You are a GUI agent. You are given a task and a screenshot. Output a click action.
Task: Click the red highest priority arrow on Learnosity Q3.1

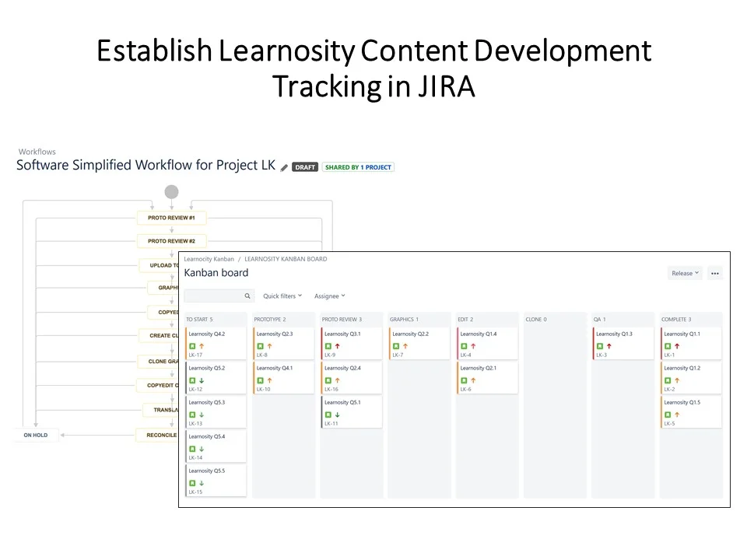[337, 346]
